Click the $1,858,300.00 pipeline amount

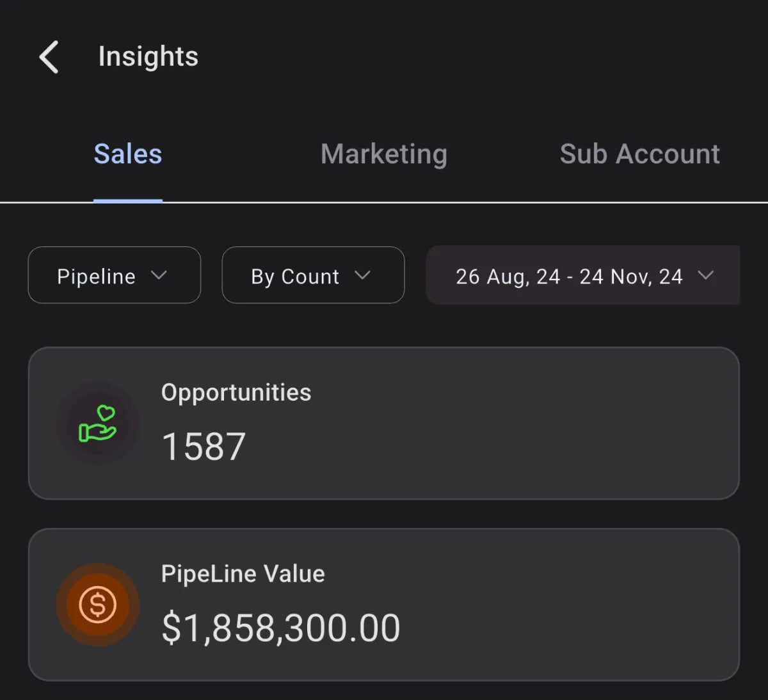tap(280, 628)
